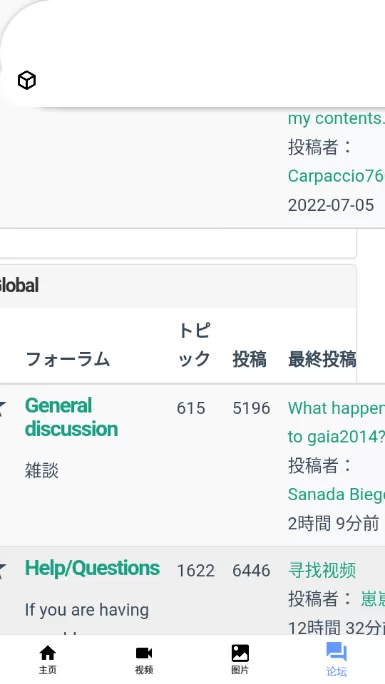Open the General discussion forum
The width and height of the screenshot is (385, 684).
point(72,417)
